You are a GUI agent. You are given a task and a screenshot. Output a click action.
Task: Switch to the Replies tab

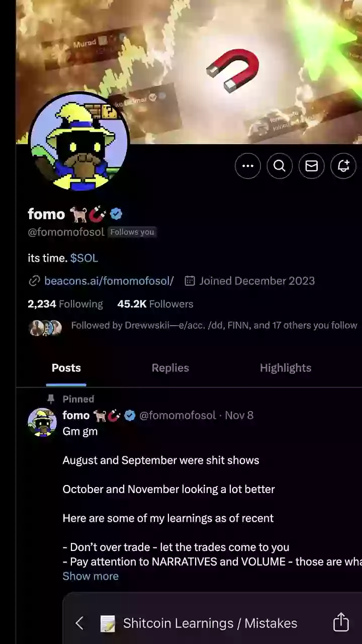click(x=170, y=368)
